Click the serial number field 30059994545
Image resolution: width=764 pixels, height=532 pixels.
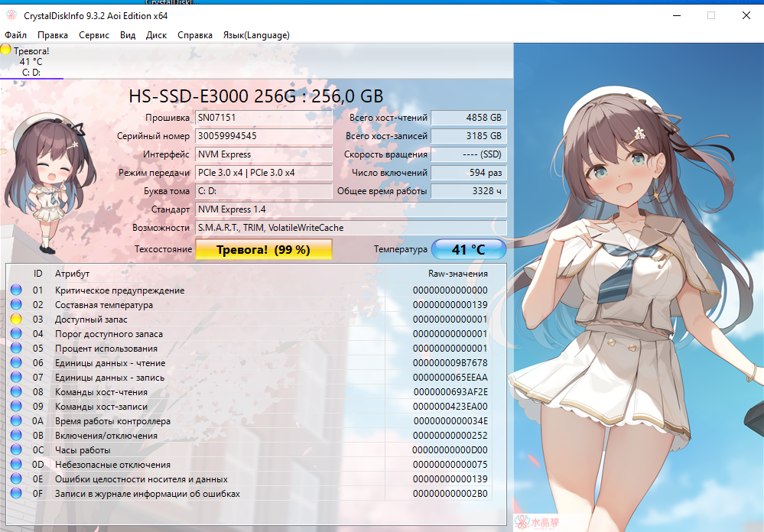click(264, 136)
